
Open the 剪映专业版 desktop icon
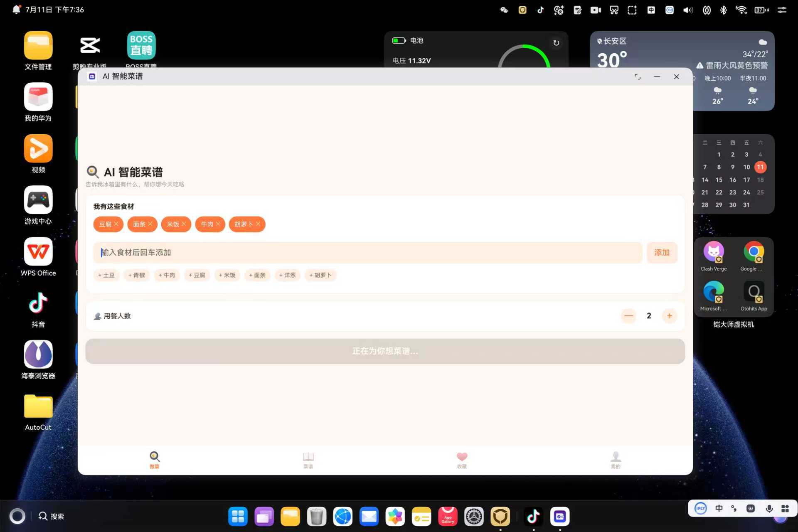[90, 46]
